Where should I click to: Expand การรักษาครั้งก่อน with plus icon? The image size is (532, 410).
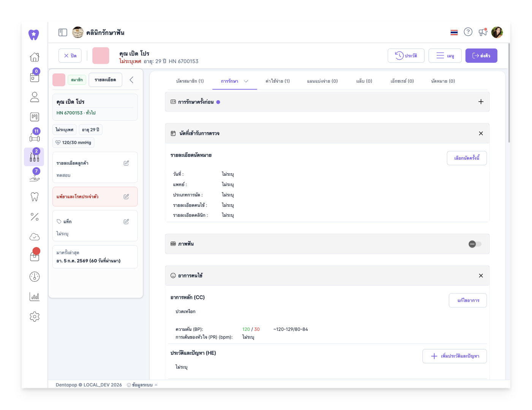pyautogui.click(x=481, y=102)
